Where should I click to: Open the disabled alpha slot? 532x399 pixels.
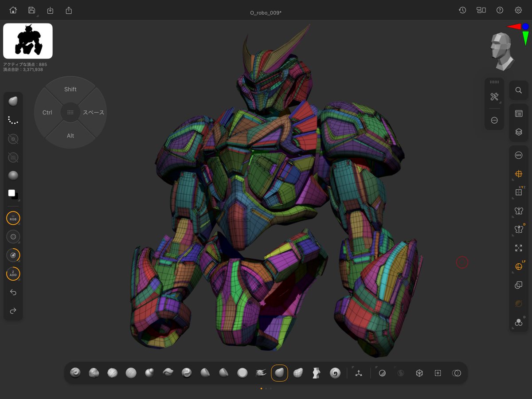(x=13, y=139)
